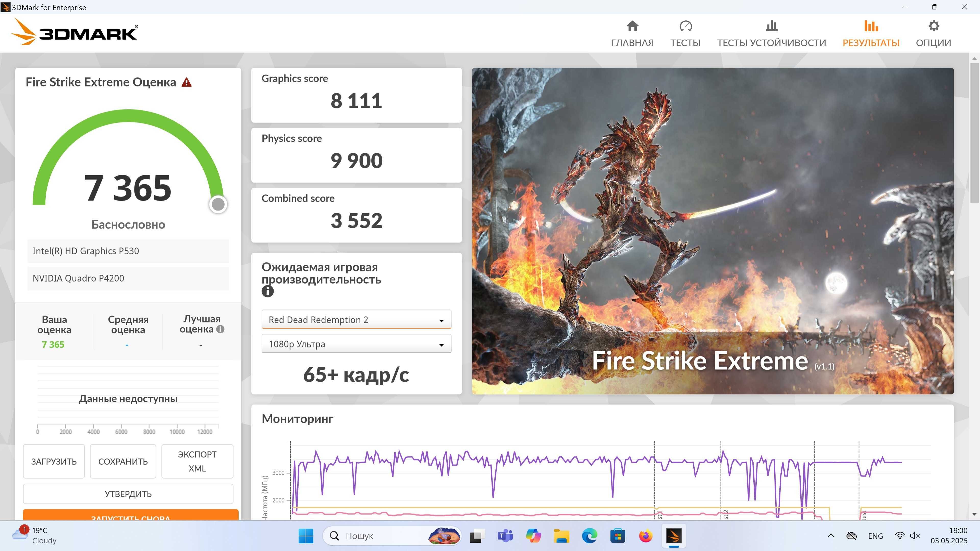
Task: Open the 1080p Ультра preset dropdown
Action: click(357, 344)
